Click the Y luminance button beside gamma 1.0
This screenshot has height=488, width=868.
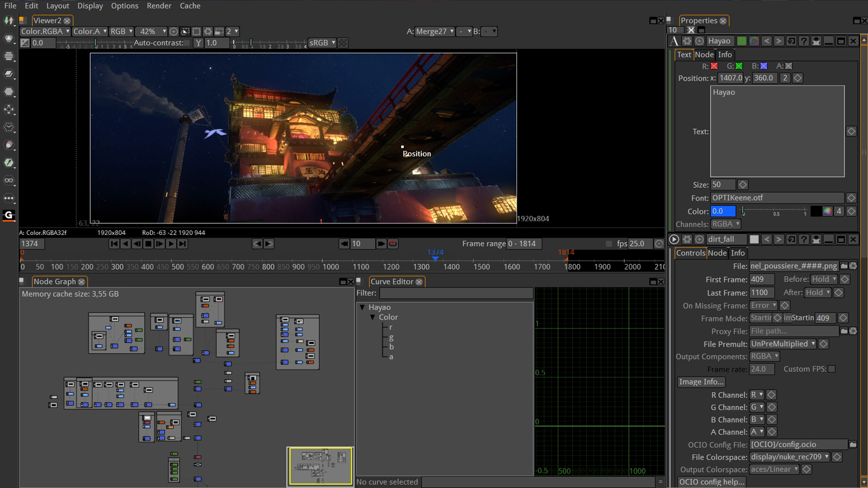198,43
